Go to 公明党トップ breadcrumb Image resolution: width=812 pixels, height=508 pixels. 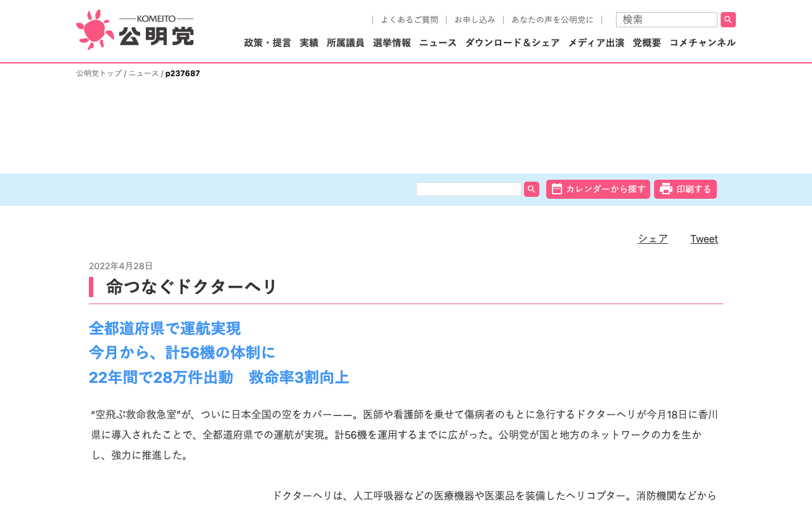click(99, 74)
